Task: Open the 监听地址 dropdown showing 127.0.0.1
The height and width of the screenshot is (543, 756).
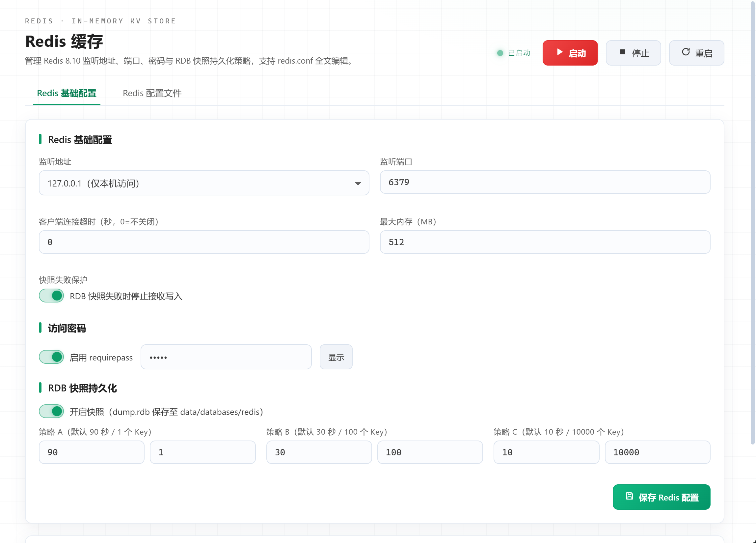Action: click(x=204, y=183)
